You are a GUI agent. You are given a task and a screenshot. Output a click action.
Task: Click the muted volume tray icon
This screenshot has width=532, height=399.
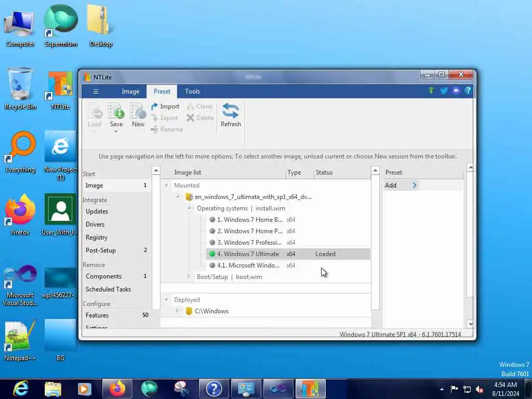point(480,389)
